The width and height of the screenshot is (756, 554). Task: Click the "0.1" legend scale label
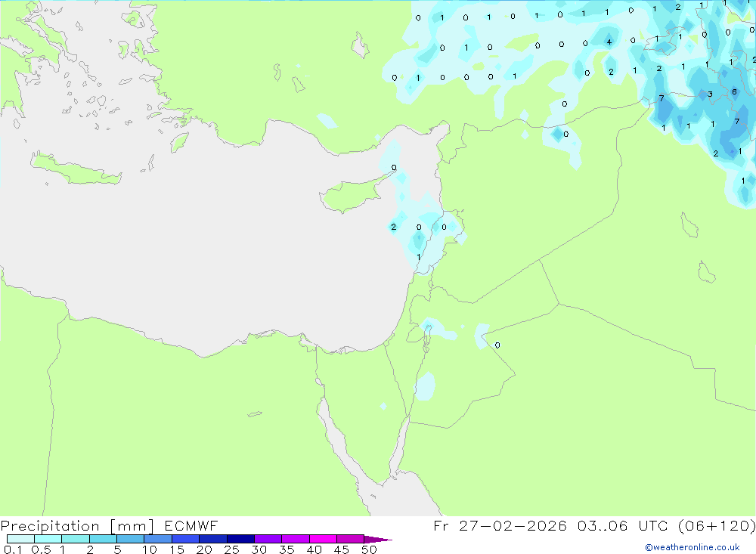click(13, 549)
